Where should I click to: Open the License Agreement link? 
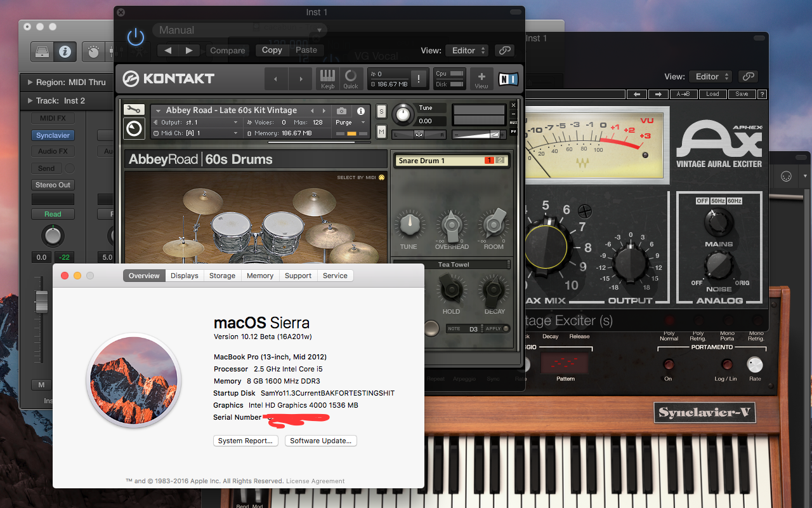point(315,481)
